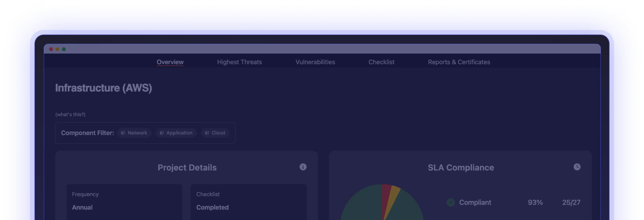
Task: Click the green Compliant checkmark icon
Action: (451, 202)
